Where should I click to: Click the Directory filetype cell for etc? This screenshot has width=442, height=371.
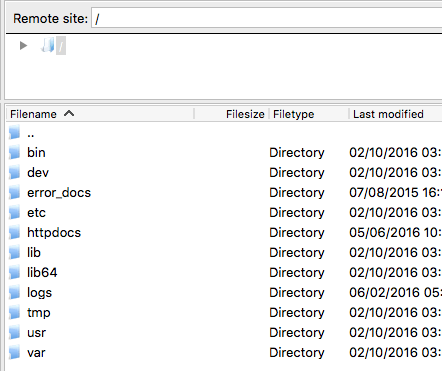(297, 213)
